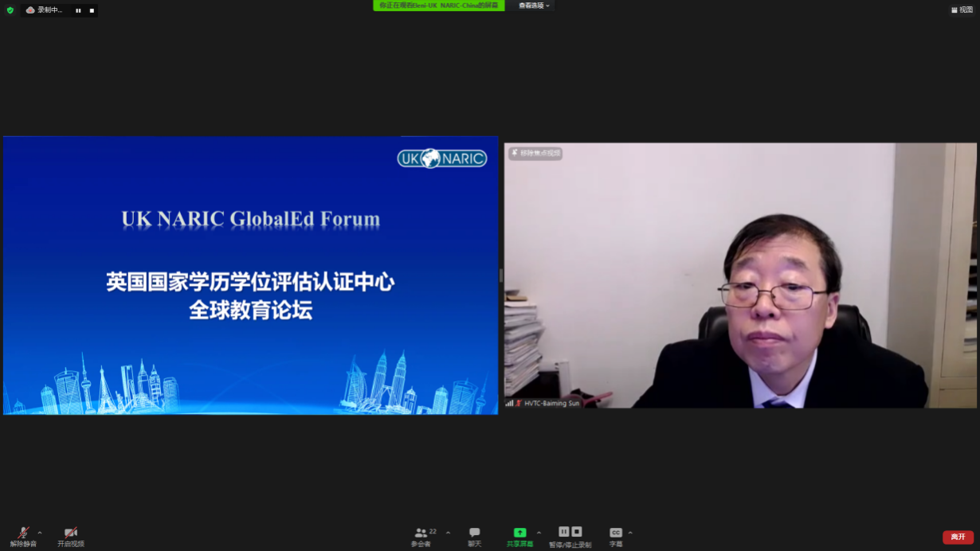The width and height of the screenshot is (980, 551).
Task: Click the green screen-sharing notice banner
Action: [439, 6]
